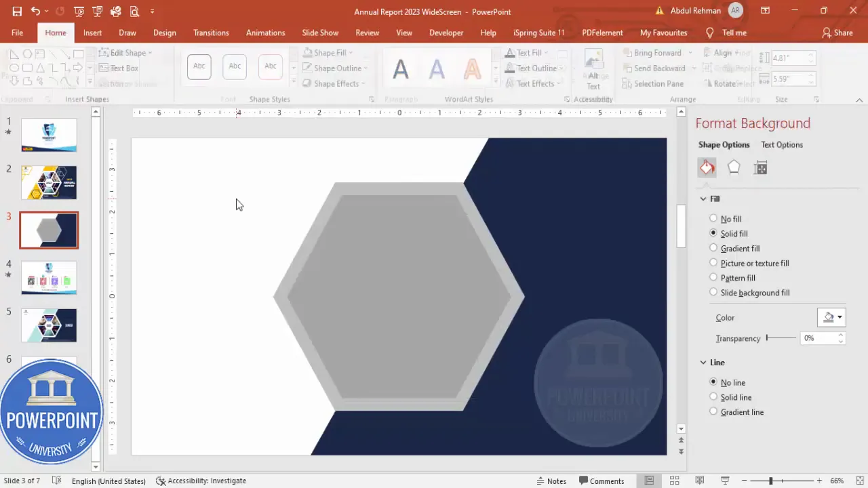Click the yellow warning icon near username

pos(660,11)
